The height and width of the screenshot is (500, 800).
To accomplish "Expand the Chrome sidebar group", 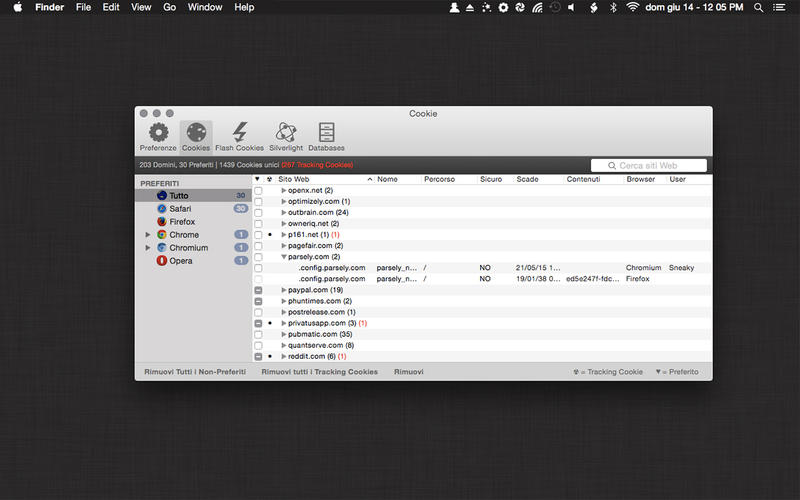I will tap(148, 235).
